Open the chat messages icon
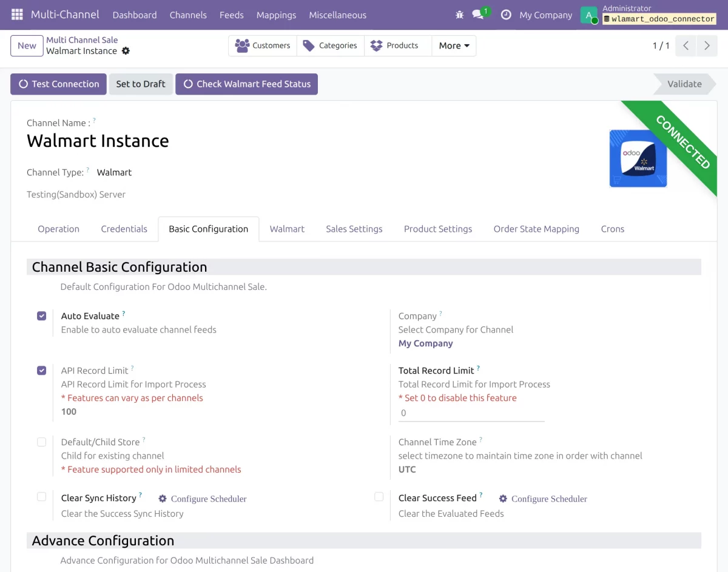 [x=478, y=15]
